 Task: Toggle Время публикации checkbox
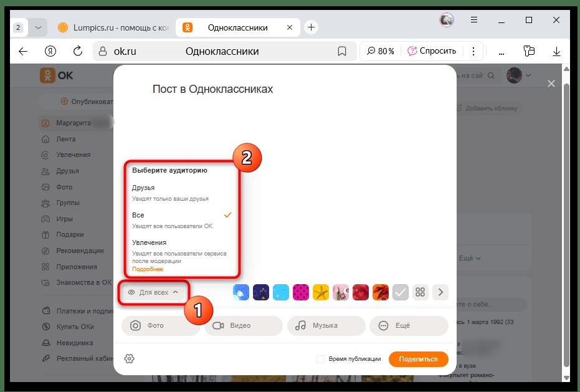tap(320, 359)
